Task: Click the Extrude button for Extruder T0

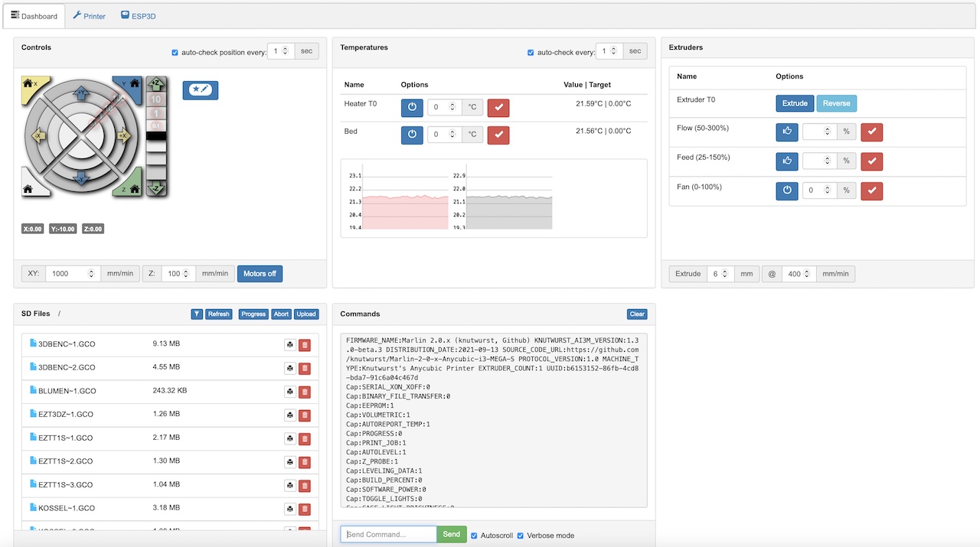Action: coord(795,103)
